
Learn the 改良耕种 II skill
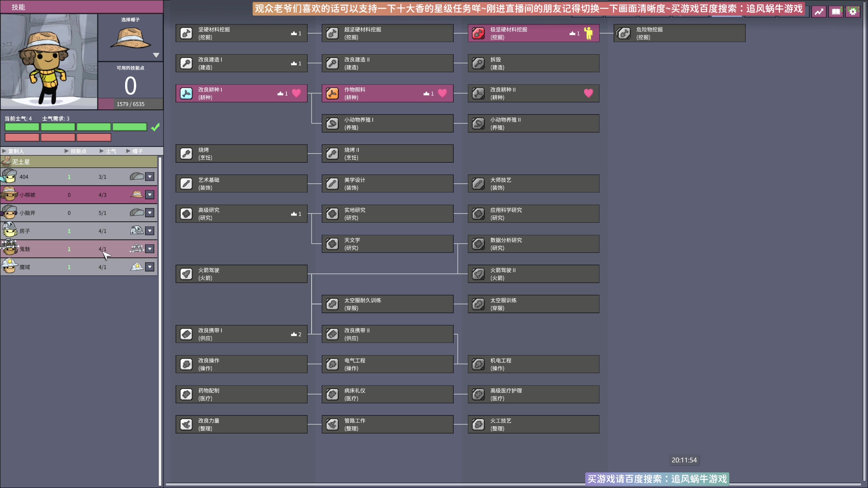tap(533, 94)
